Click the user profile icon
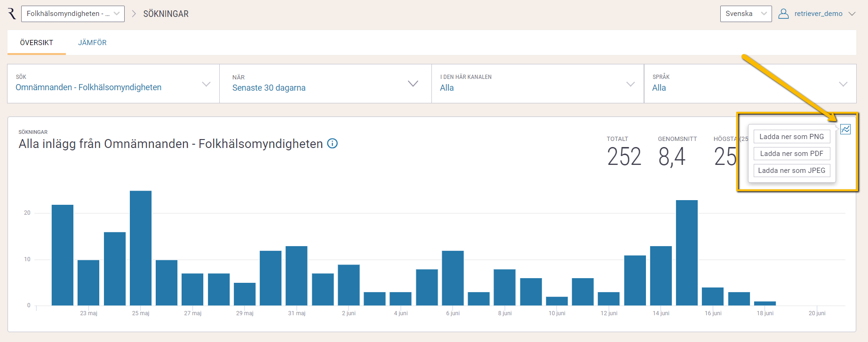This screenshot has height=342, width=868. (783, 14)
